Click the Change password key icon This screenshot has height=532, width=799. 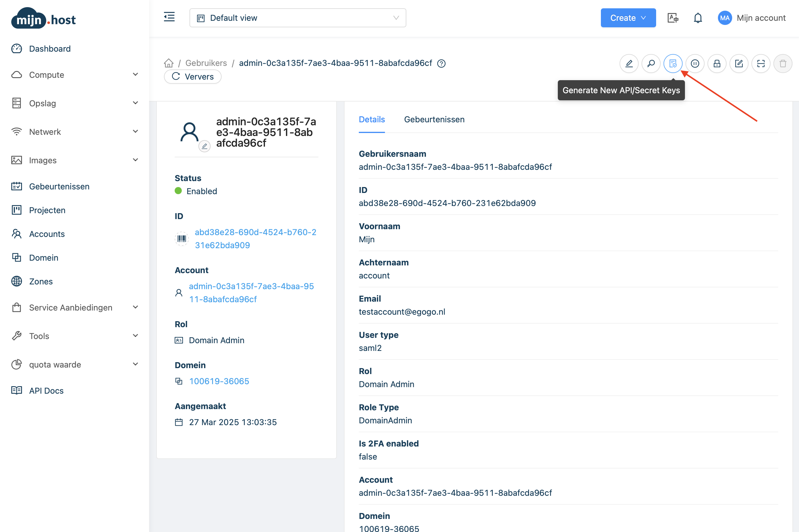click(651, 64)
